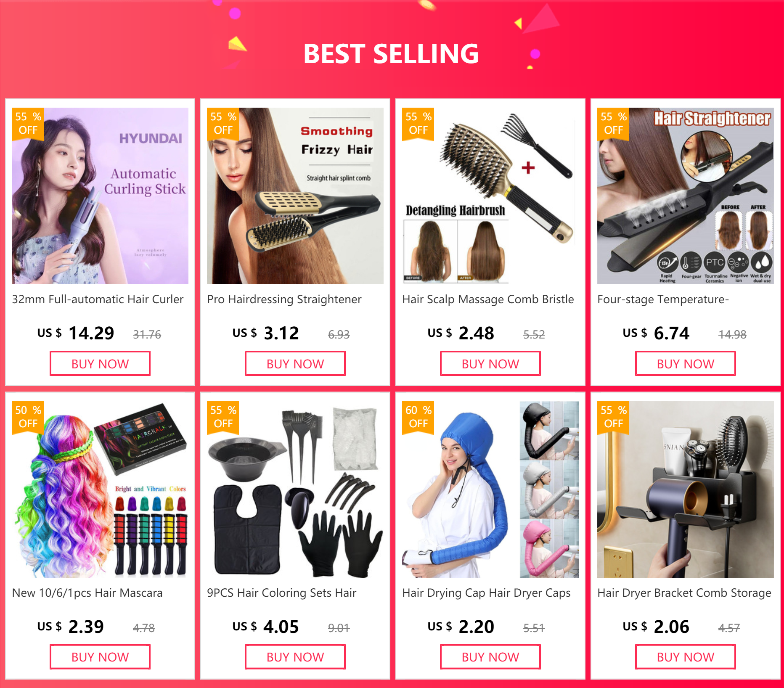This screenshot has height=688, width=784.
Task: Click the 60% OFF badge on drying cap
Action: pos(418,417)
